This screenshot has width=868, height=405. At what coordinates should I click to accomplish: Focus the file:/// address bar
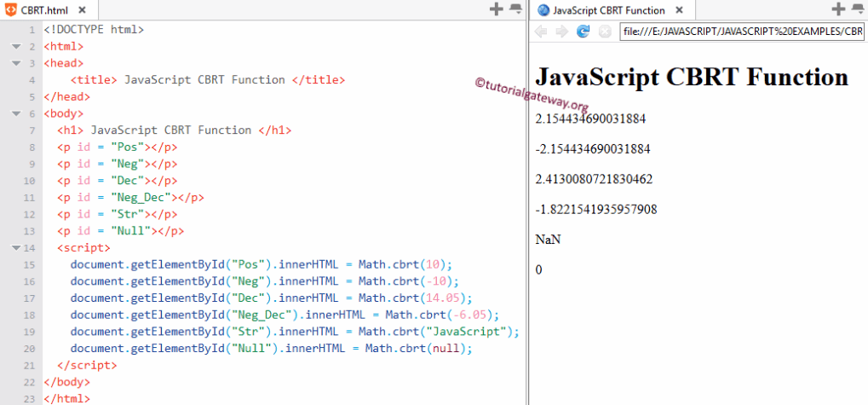[x=742, y=32]
